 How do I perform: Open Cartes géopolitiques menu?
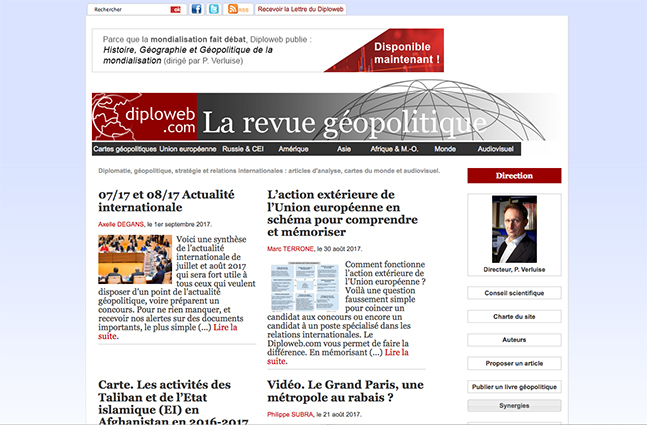tap(125, 149)
